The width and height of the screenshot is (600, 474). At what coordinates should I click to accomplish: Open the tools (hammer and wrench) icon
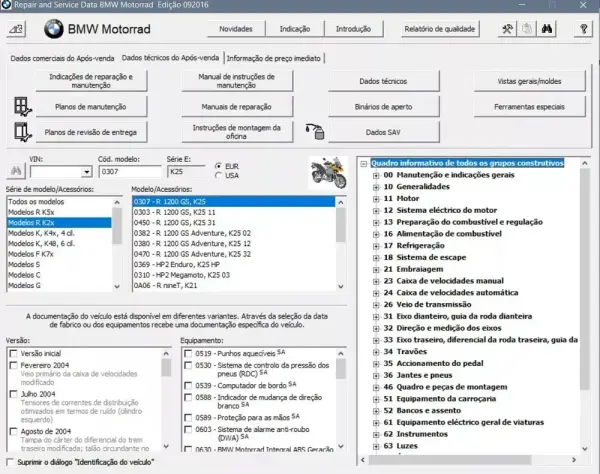[x=507, y=29]
